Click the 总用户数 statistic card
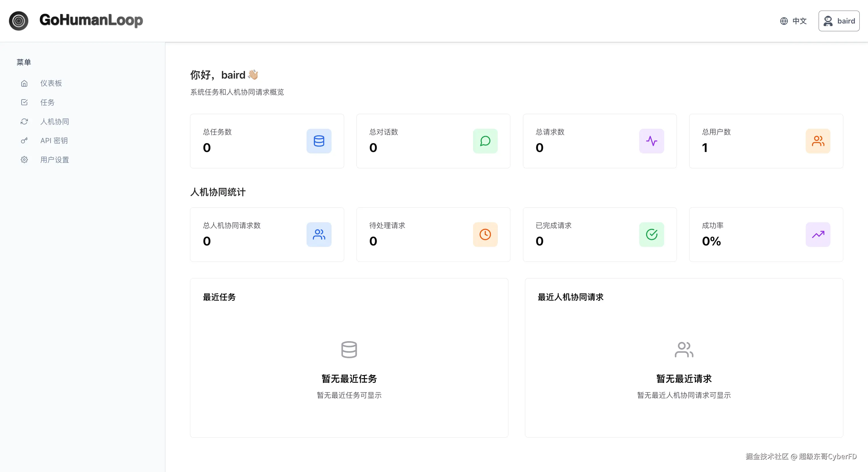This screenshot has height=472, width=868. (x=766, y=141)
